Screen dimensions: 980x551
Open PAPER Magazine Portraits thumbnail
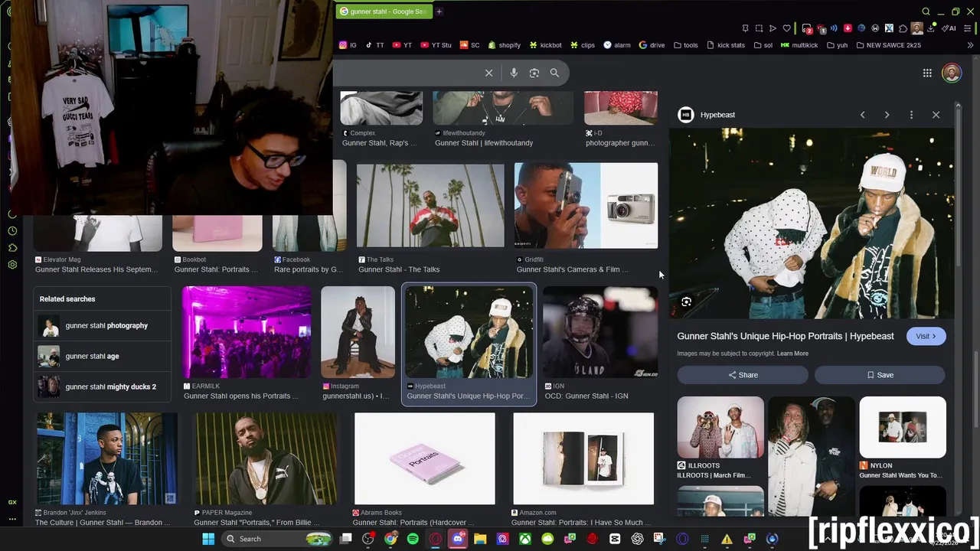coord(265,458)
